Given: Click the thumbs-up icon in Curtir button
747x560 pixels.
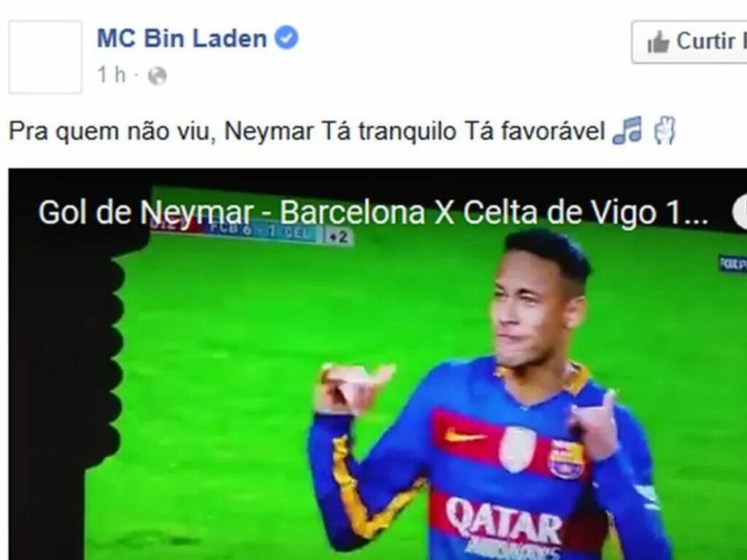Looking at the screenshot, I should click(x=659, y=42).
